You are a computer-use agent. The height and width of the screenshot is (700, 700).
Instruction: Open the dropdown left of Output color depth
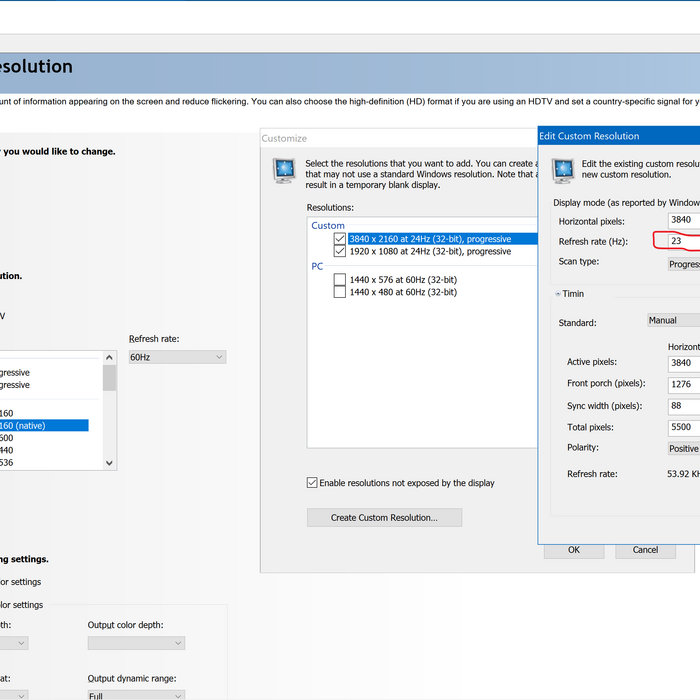14,643
